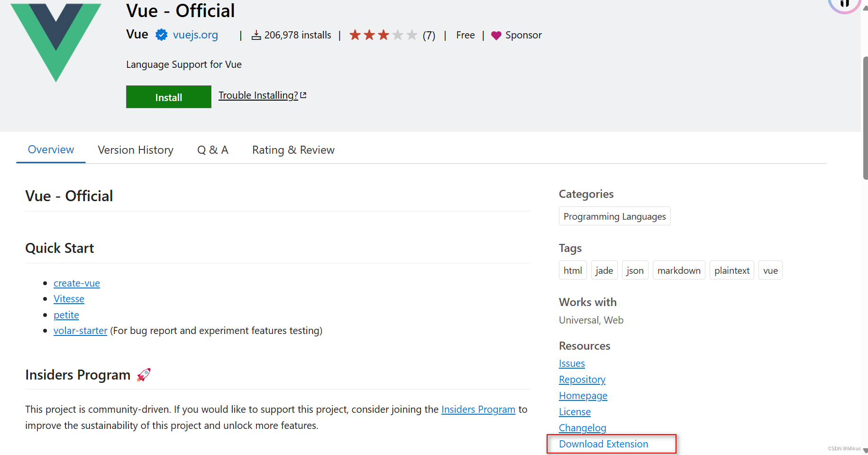Open the Q & A tab
This screenshot has height=455, width=868.
pos(213,150)
